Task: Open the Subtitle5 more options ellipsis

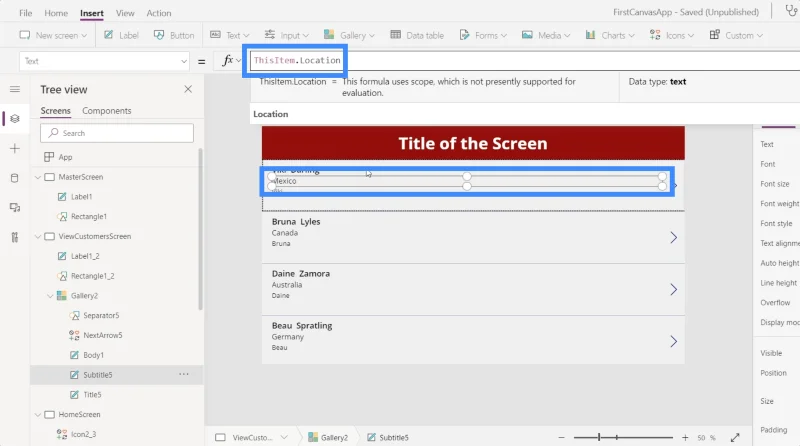Action: pyautogui.click(x=184, y=375)
